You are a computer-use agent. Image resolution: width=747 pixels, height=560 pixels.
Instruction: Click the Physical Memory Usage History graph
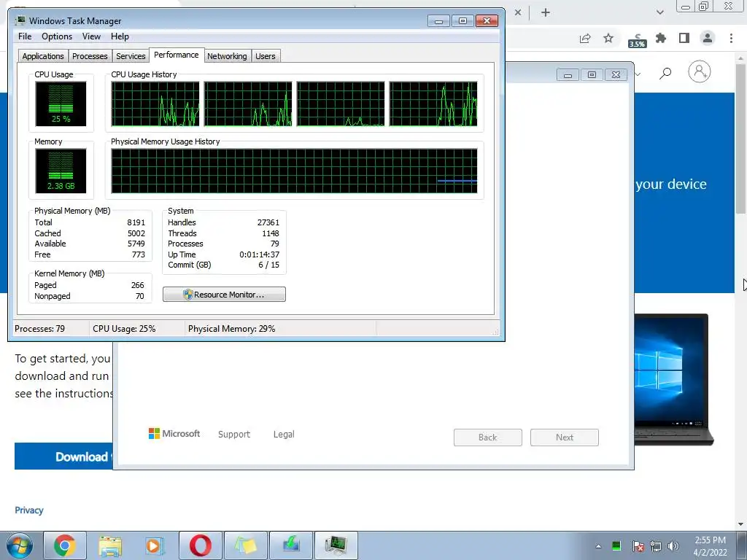coord(294,171)
